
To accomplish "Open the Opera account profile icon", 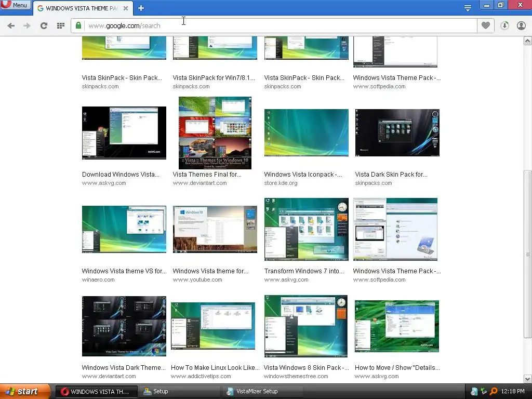I will [x=521, y=25].
